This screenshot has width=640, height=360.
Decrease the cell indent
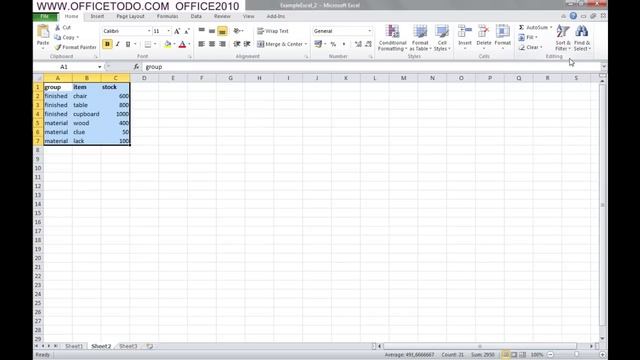click(x=237, y=44)
